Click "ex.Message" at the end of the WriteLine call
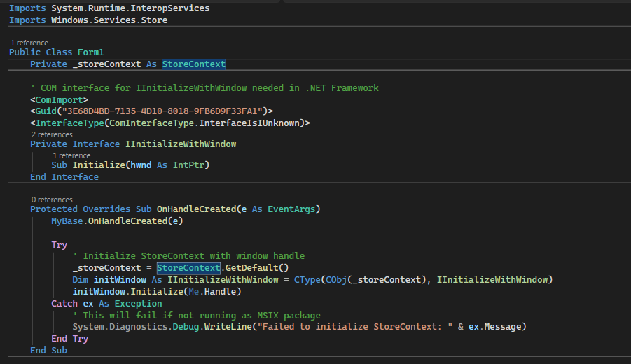Screen dimensions: 631x364 (494, 327)
